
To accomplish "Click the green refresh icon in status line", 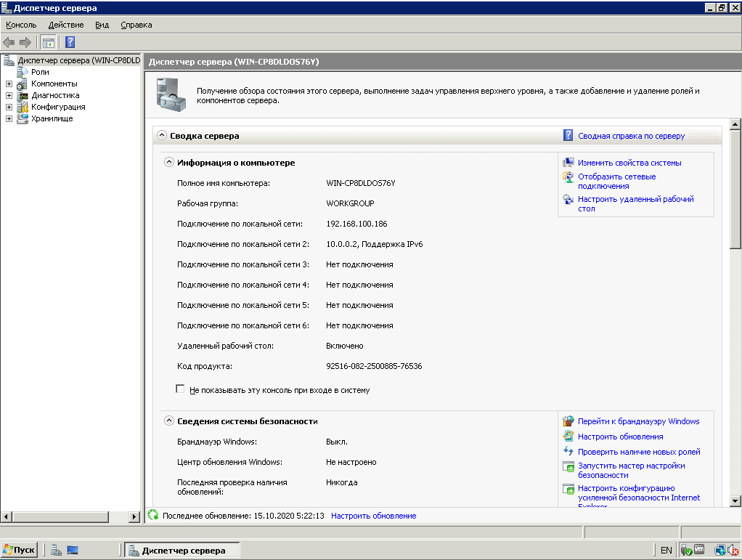I will coord(152,515).
